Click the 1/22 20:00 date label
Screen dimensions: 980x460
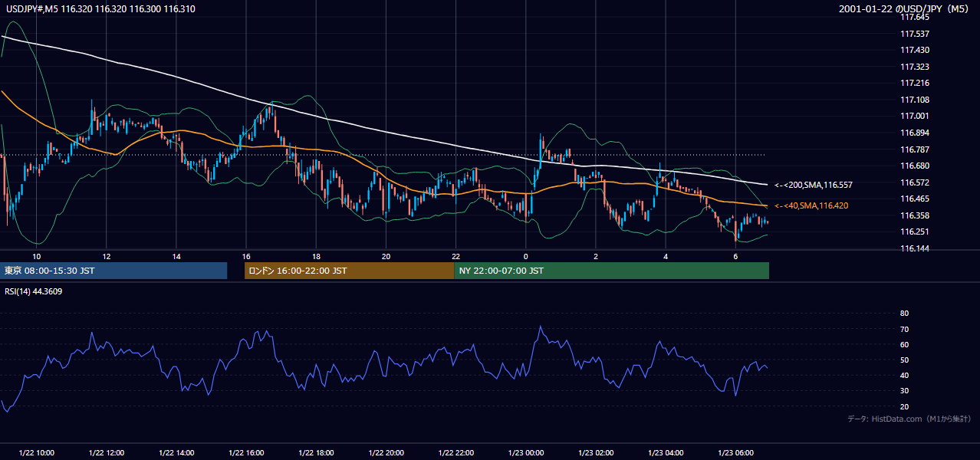coord(386,452)
